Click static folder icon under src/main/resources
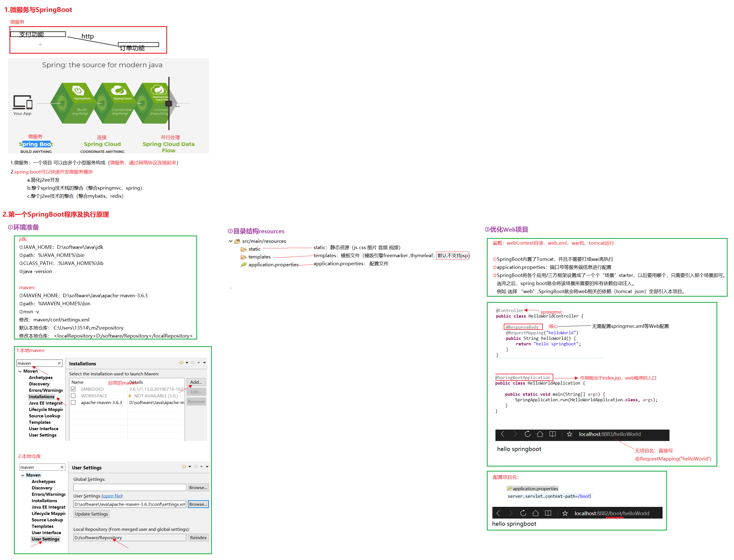734x560 pixels. point(243,249)
